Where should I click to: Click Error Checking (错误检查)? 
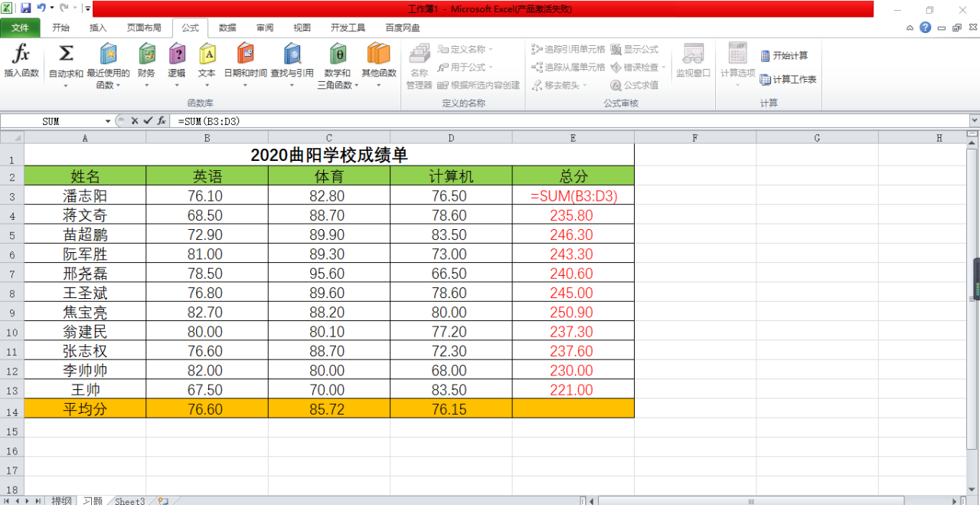click(x=639, y=67)
